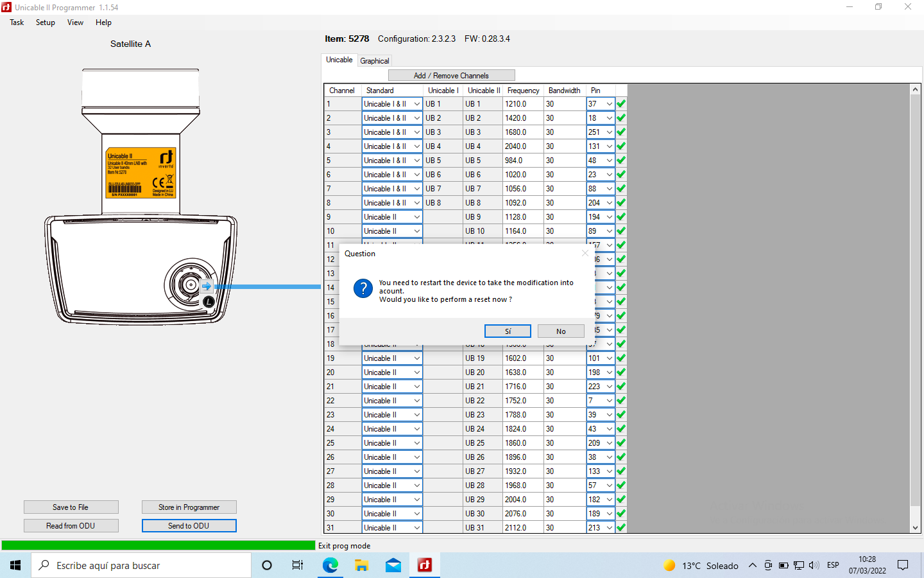Open the Setup menu

point(45,22)
